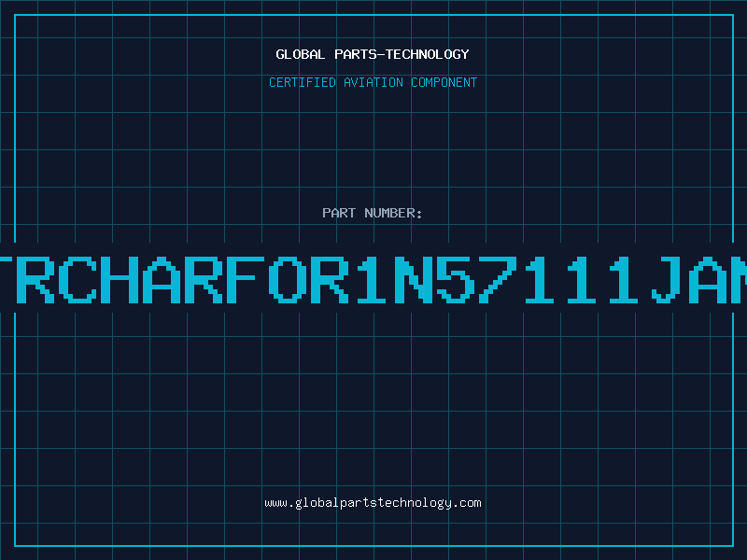Click the large part number text
Image resolution: width=747 pixels, height=560 pixels.
click(x=373, y=279)
